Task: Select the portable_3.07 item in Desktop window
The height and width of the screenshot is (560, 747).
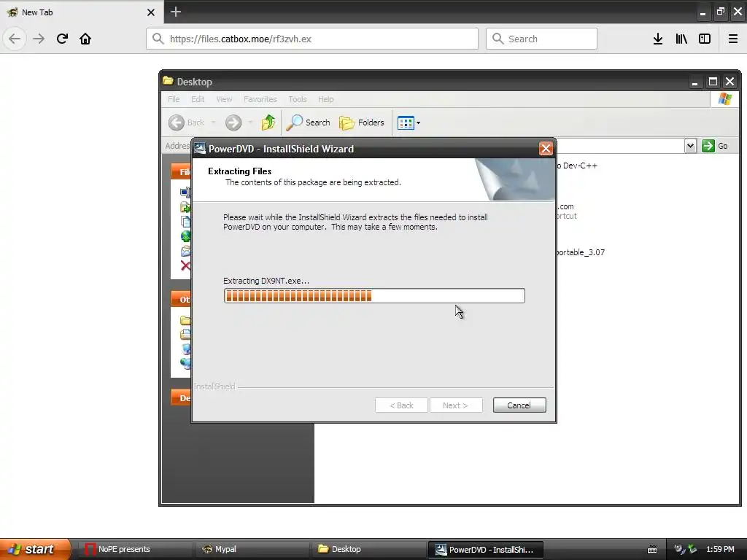Action: [x=580, y=252]
